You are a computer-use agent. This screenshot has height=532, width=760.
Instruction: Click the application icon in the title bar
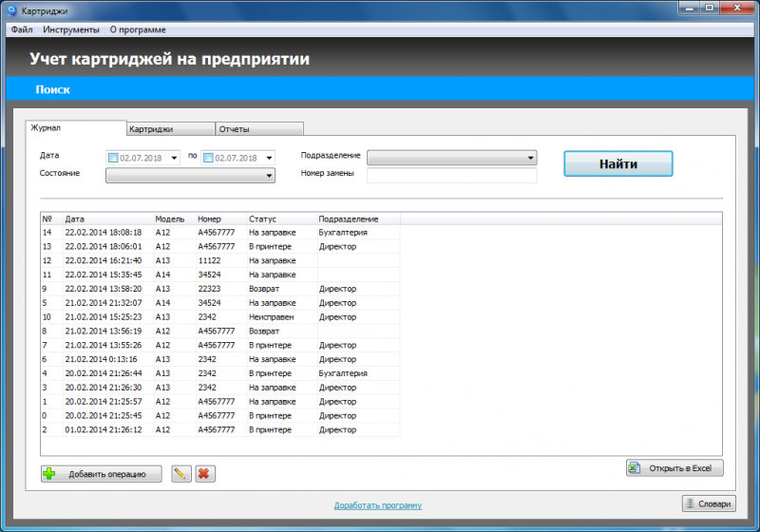11,10
